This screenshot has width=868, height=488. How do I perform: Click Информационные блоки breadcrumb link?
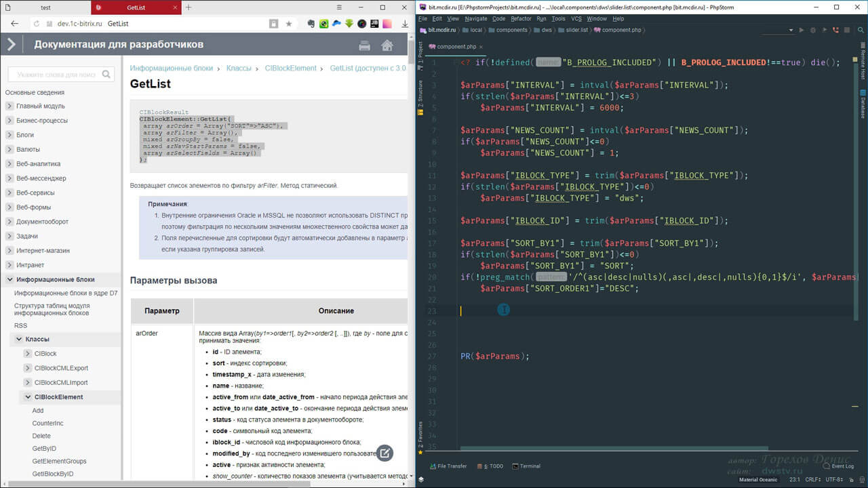[x=171, y=68]
